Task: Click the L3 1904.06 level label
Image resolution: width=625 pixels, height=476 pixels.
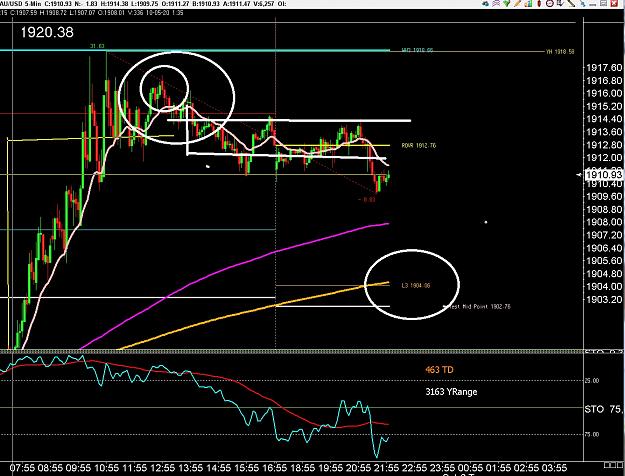Action: tap(416, 285)
